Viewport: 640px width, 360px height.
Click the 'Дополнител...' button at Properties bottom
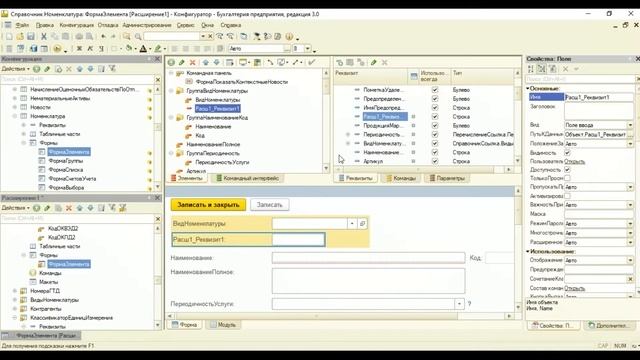[x=608, y=326]
